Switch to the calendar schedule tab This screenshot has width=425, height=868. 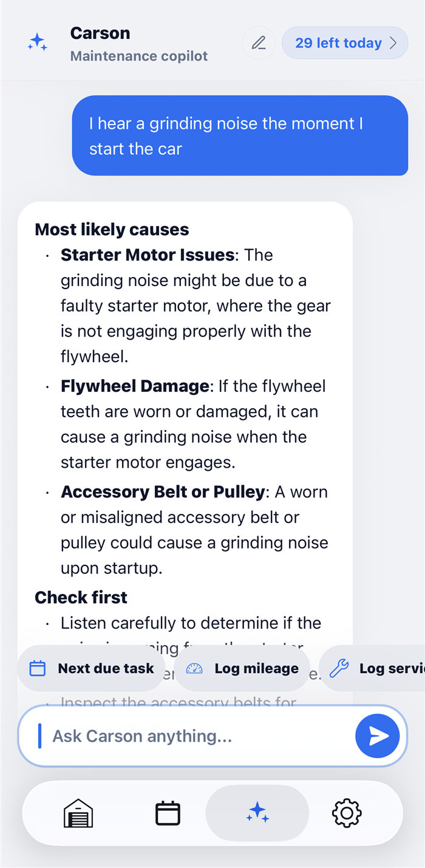click(168, 813)
